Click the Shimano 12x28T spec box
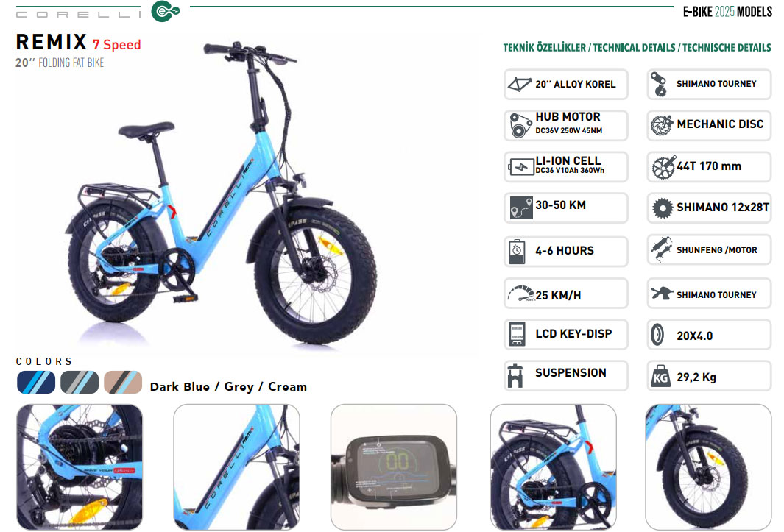 (709, 208)
